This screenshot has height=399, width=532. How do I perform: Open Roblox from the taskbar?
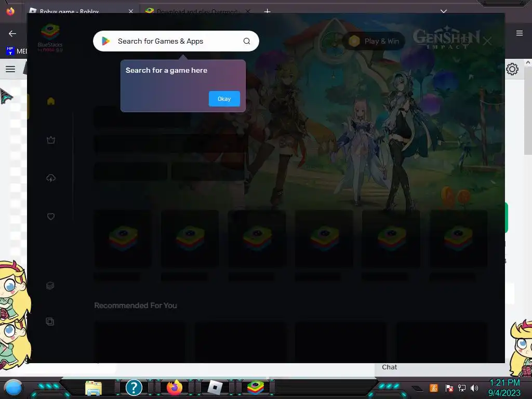click(x=215, y=388)
